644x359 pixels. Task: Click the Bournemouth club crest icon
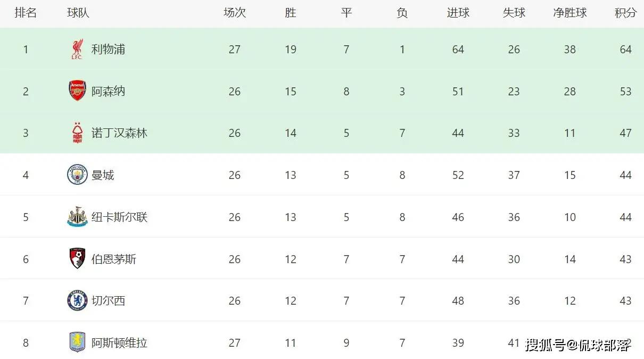[x=77, y=259]
